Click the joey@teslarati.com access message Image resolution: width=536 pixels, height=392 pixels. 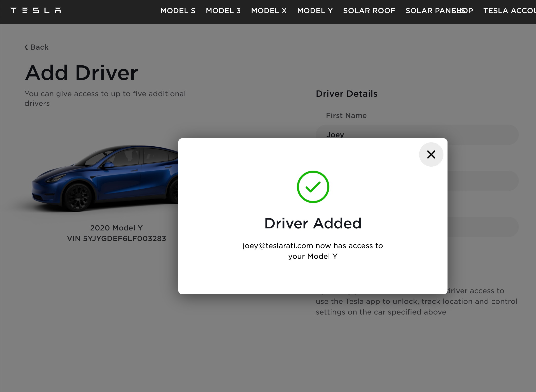(313, 251)
